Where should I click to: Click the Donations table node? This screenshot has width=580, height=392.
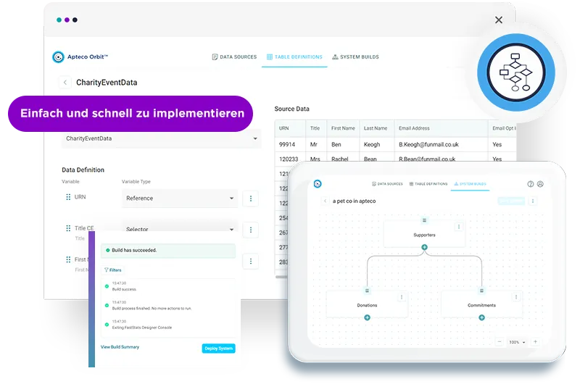pyautogui.click(x=367, y=305)
